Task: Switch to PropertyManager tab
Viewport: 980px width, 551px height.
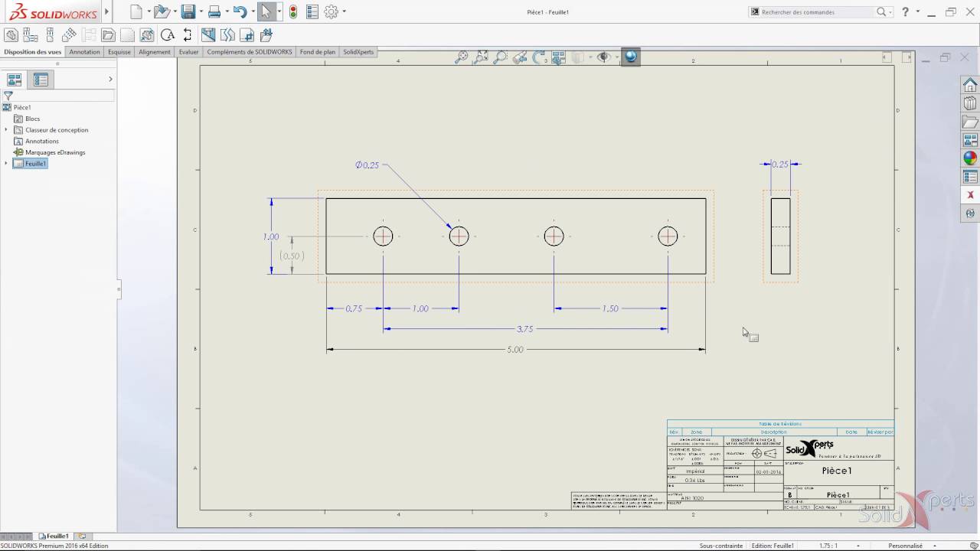Action: pyautogui.click(x=41, y=80)
